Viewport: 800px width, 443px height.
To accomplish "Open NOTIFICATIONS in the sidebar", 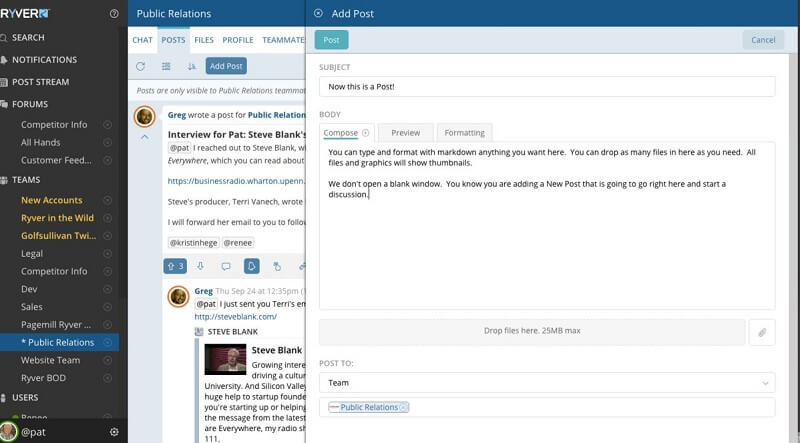I will pyautogui.click(x=44, y=60).
